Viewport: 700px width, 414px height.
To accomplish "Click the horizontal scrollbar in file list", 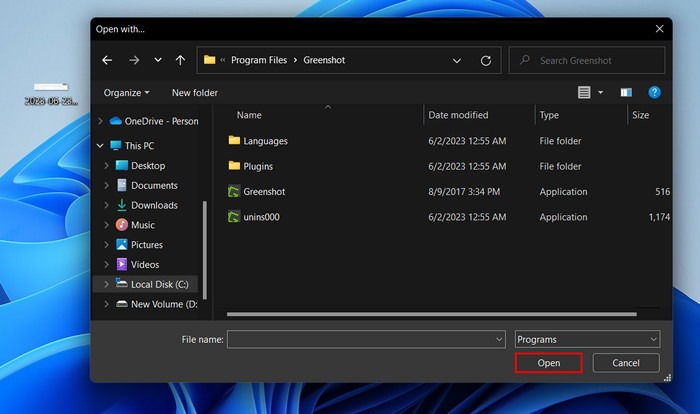I will click(432, 314).
